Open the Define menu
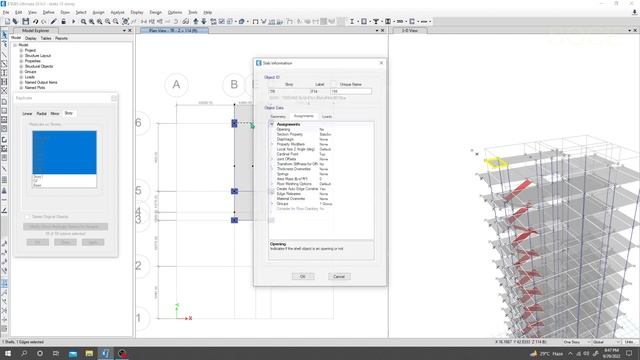Image resolution: width=640 pixels, height=360 pixels. [x=48, y=12]
